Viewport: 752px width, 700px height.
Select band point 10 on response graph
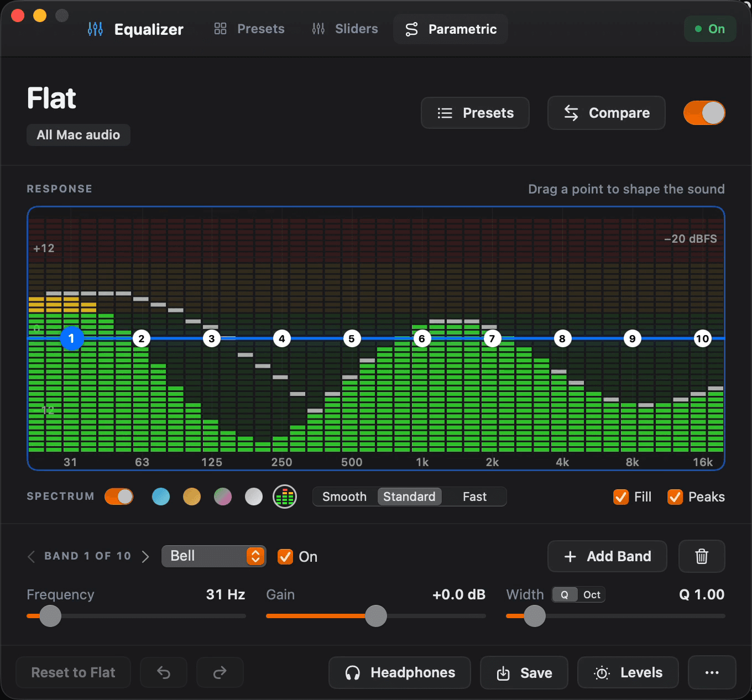(702, 338)
